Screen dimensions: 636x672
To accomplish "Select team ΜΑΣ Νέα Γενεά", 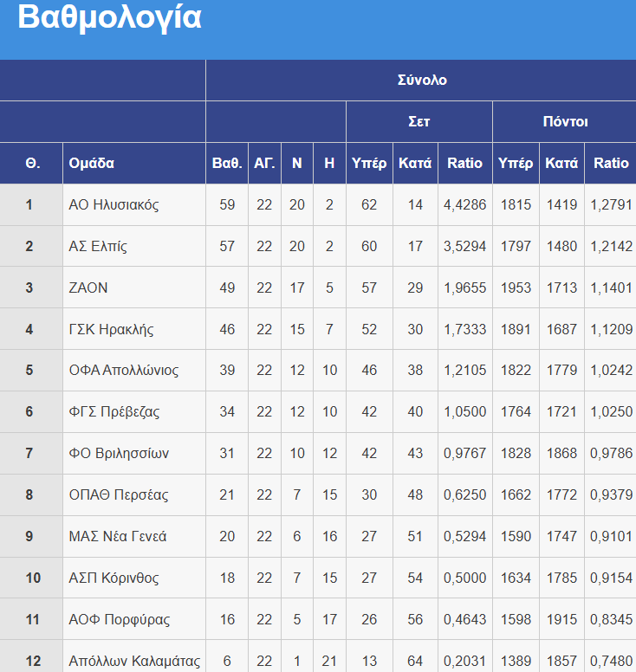I will click(x=118, y=537).
